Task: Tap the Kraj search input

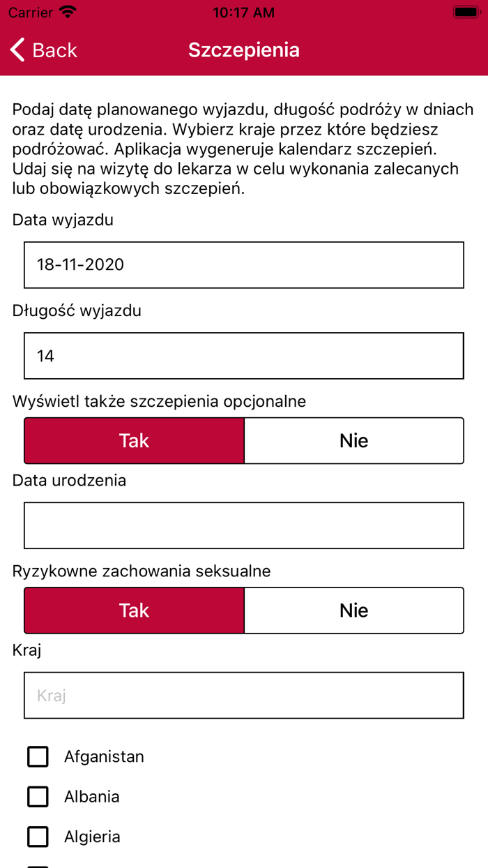Action: coord(244,695)
